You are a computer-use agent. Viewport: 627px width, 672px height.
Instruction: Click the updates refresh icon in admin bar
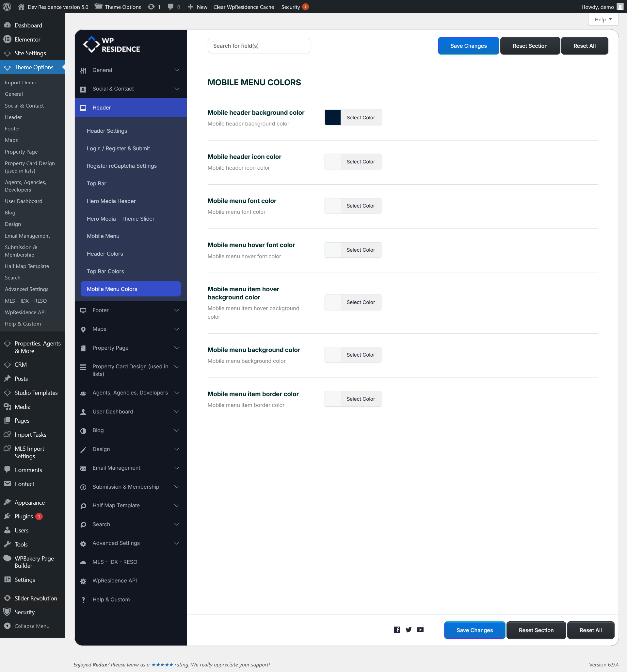click(151, 7)
